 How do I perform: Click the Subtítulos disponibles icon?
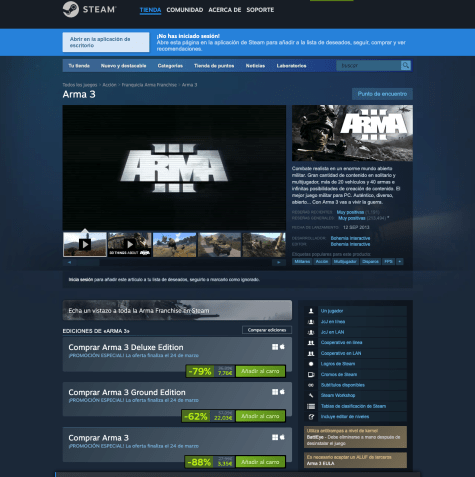coord(311,385)
